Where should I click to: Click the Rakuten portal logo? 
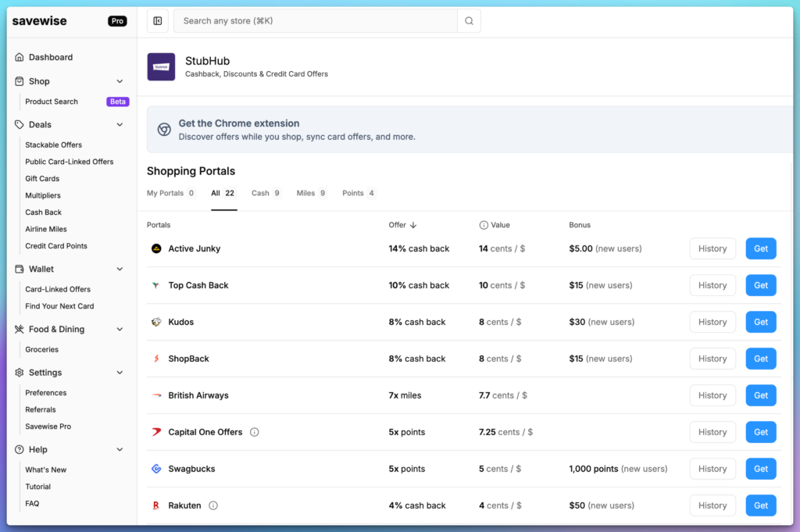pyautogui.click(x=156, y=505)
